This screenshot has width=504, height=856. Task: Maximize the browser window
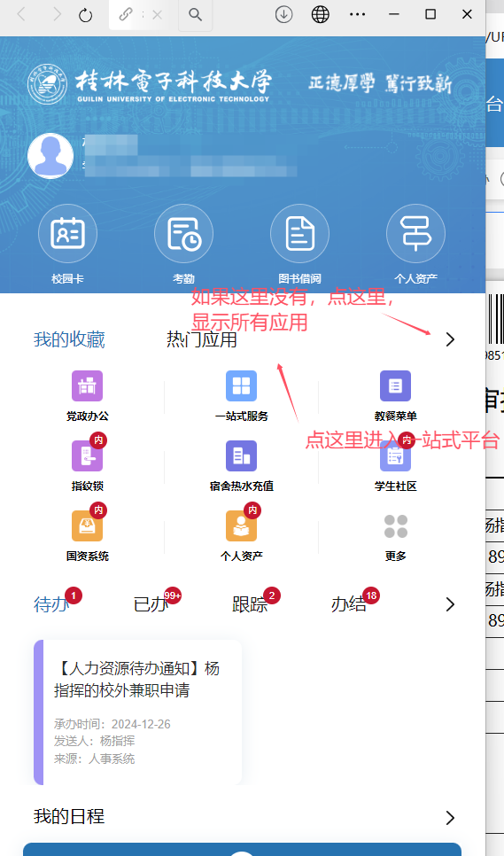click(x=430, y=14)
